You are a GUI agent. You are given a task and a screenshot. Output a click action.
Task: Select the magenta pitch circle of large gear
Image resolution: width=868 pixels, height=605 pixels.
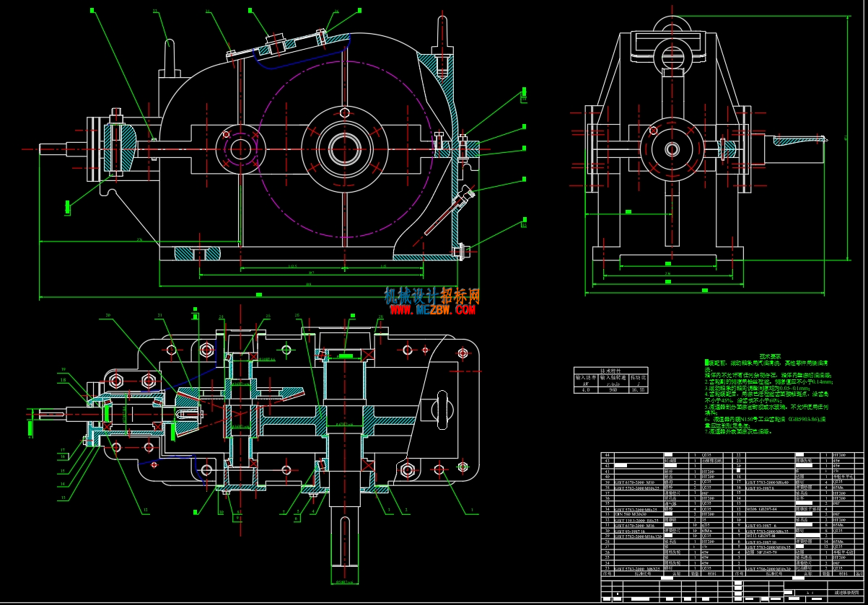tap(344, 149)
